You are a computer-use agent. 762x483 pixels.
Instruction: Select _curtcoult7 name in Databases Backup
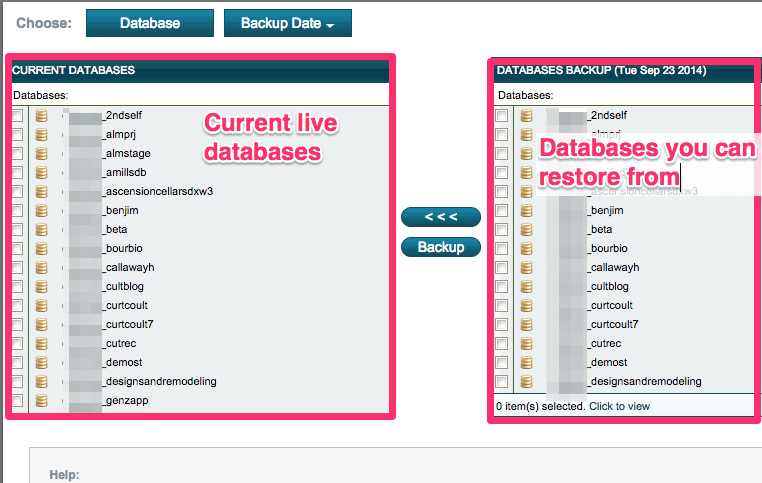[613, 324]
